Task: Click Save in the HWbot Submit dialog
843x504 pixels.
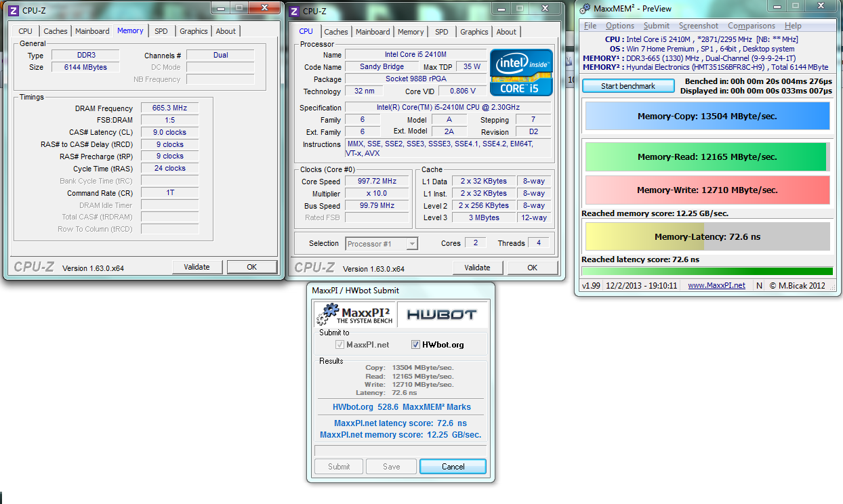Action: pos(391,466)
